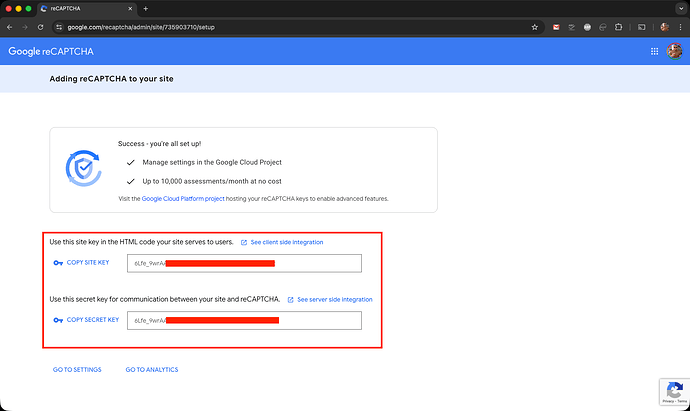The height and width of the screenshot is (411, 690).
Task: Bookmark this page with the star icon
Action: [x=537, y=26]
